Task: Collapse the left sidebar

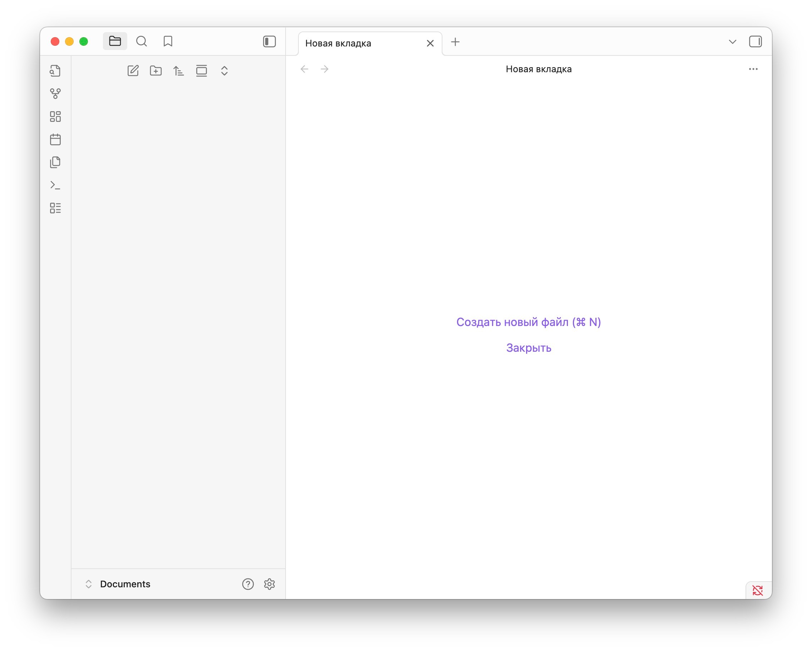Action: click(x=269, y=41)
